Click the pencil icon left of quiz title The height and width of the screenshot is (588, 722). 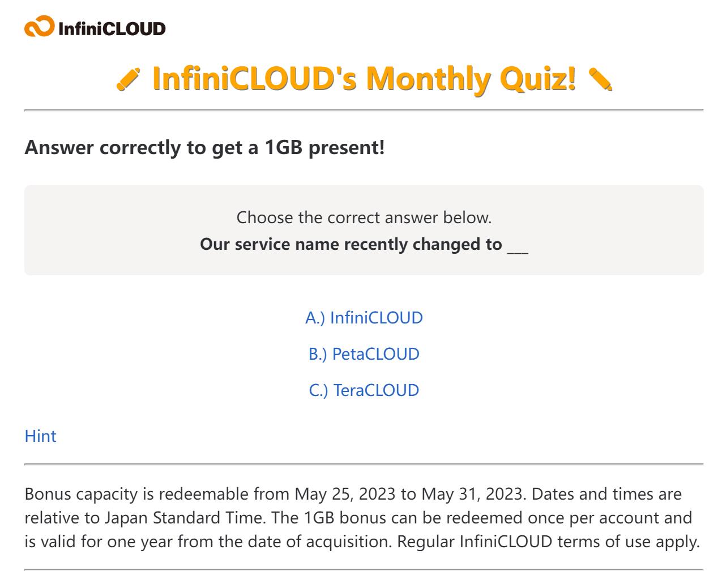coord(128,79)
